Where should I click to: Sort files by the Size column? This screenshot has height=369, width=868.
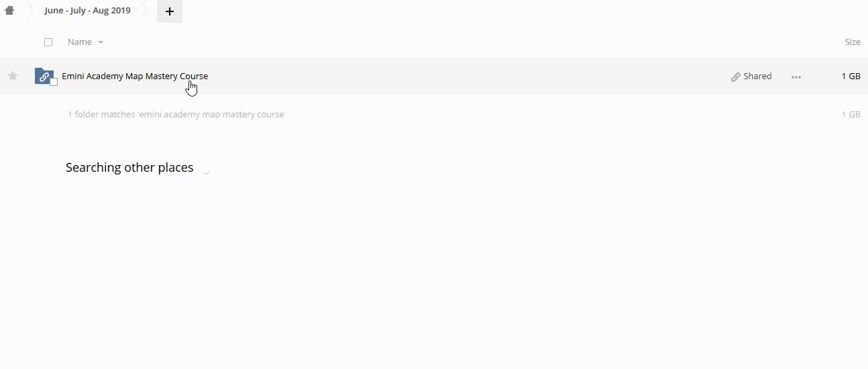tap(853, 42)
